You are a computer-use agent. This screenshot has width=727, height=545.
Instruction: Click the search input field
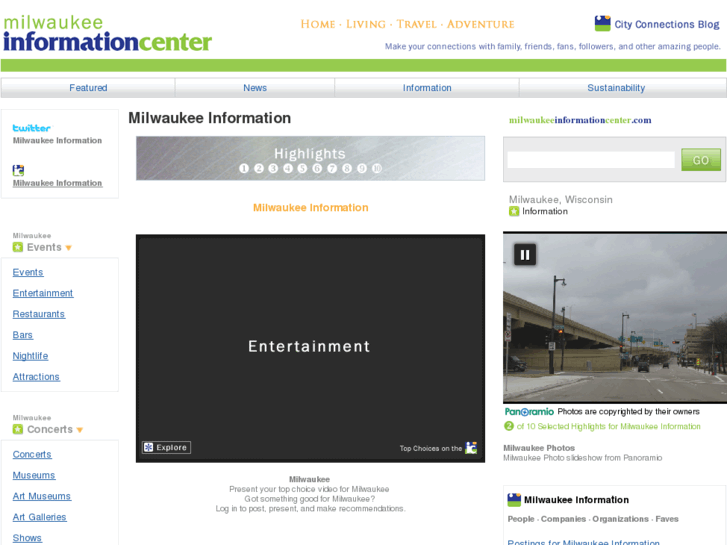[591, 160]
